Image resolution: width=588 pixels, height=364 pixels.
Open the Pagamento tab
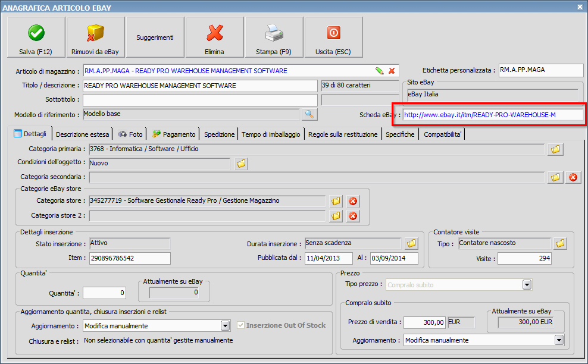coord(174,134)
